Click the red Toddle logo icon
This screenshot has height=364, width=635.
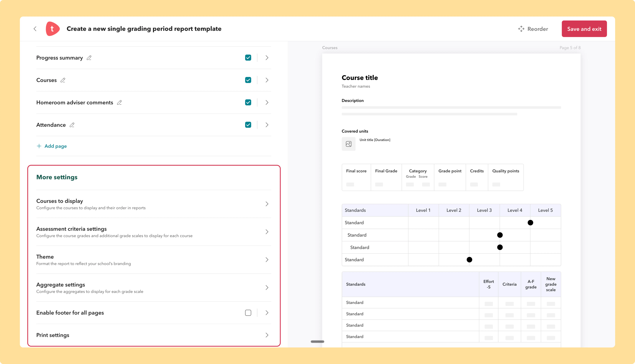(53, 29)
